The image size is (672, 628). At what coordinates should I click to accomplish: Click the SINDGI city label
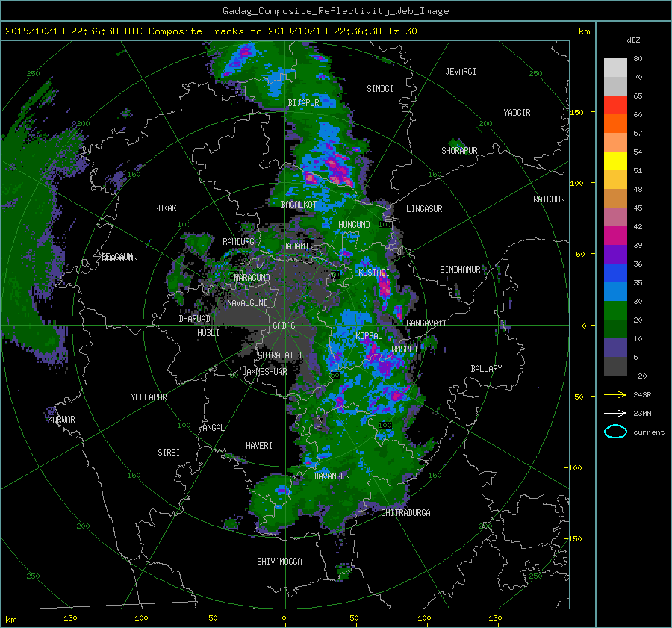(x=380, y=89)
